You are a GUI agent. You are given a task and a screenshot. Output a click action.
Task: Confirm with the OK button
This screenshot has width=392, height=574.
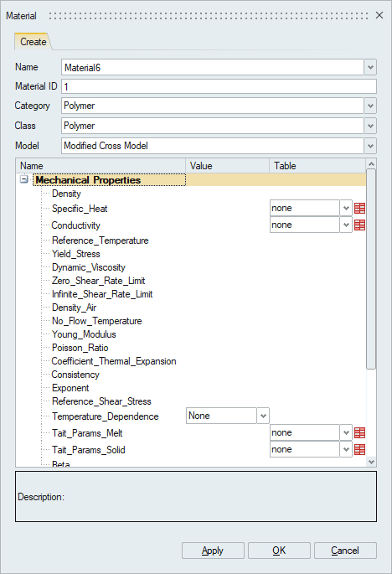click(x=279, y=551)
